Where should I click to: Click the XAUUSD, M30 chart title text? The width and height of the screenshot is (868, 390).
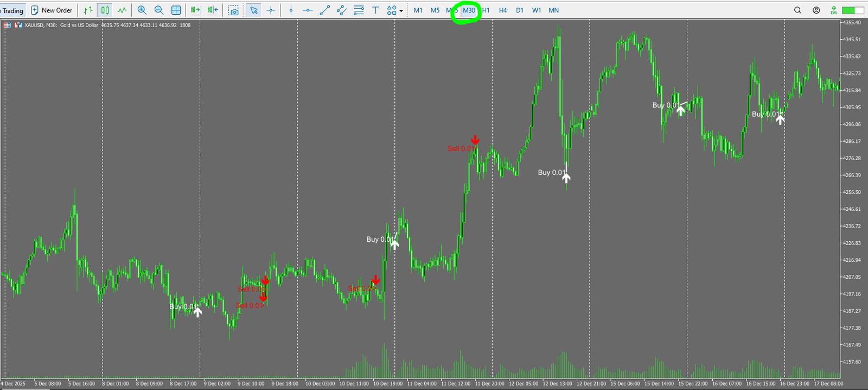41,25
